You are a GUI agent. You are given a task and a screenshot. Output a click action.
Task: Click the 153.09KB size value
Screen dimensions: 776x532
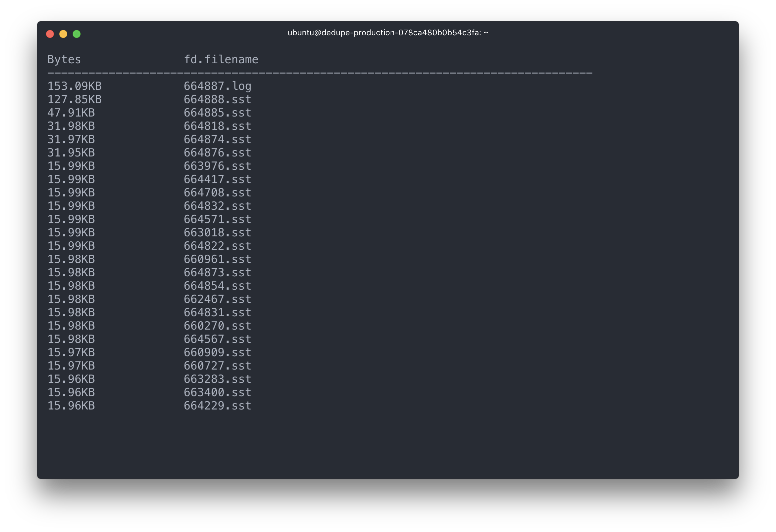pos(75,87)
